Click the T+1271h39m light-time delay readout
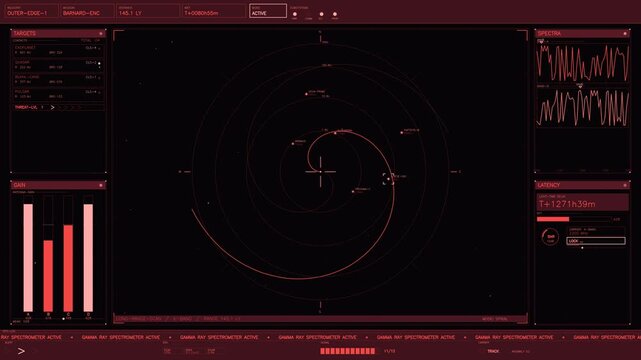 coord(583,202)
